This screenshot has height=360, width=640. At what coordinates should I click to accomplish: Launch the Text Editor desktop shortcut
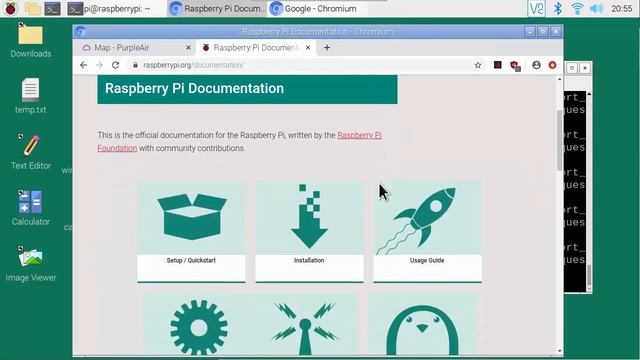[31, 151]
